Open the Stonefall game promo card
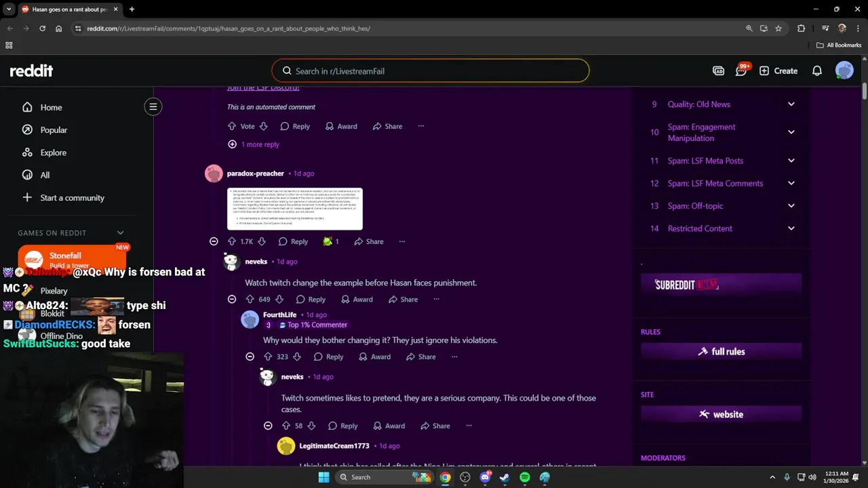 point(71,259)
